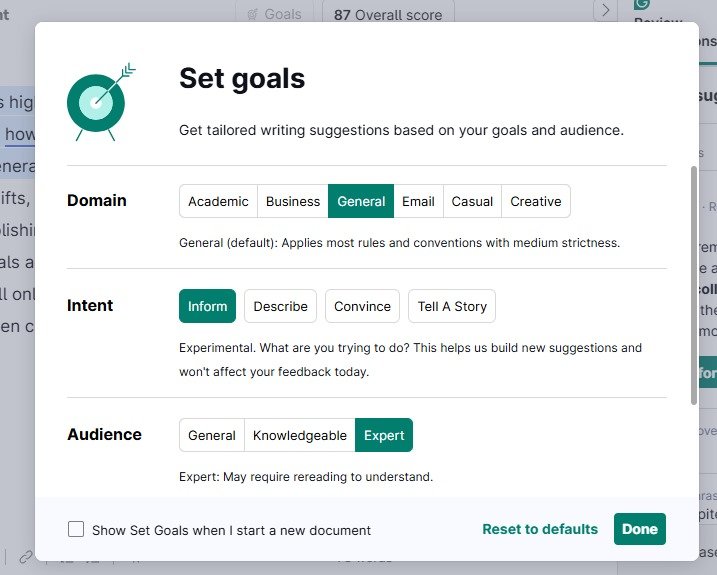Screen dimensions: 717x575
Task: Choose the Inform intent
Action: [x=208, y=306]
